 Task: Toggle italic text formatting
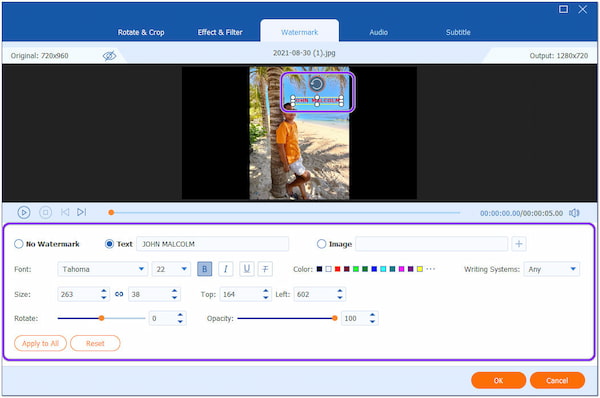click(226, 269)
